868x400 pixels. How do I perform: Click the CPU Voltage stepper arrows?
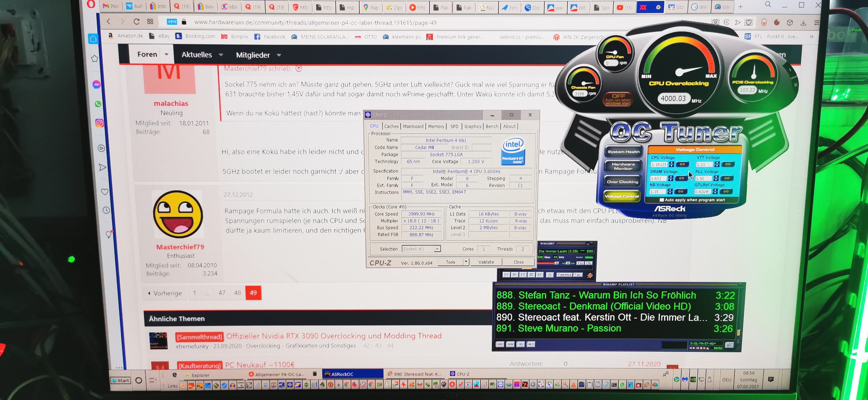[671, 164]
